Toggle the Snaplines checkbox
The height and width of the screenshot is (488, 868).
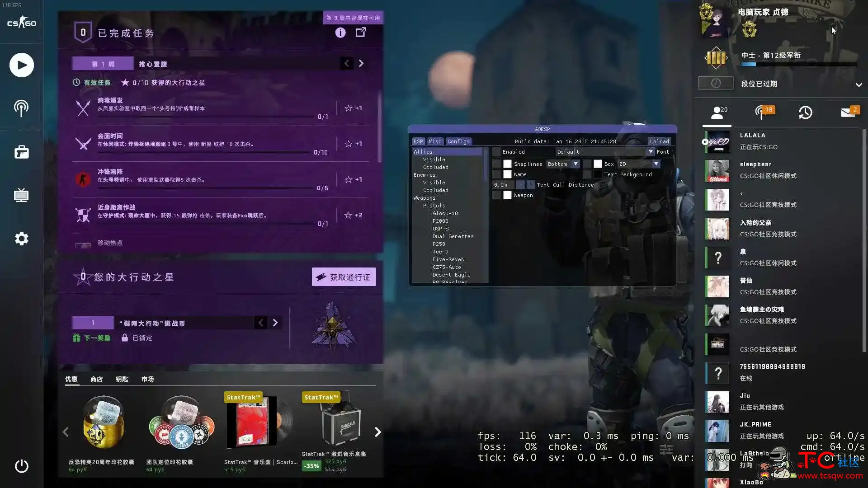[496, 164]
